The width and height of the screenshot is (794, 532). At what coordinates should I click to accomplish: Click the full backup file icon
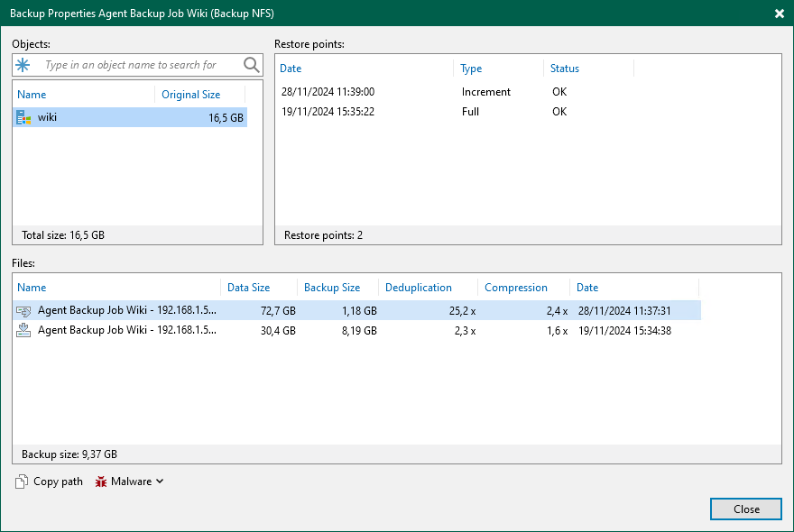coord(24,330)
